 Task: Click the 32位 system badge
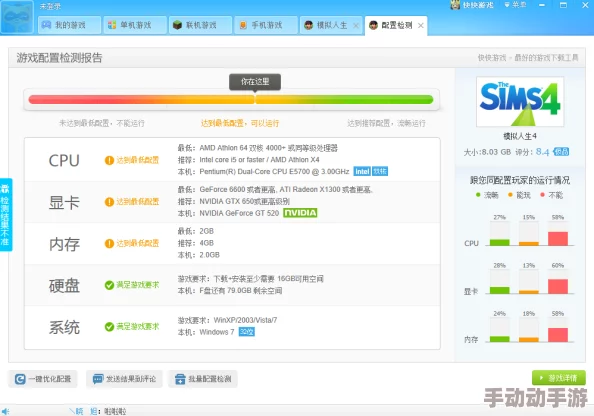(x=247, y=332)
